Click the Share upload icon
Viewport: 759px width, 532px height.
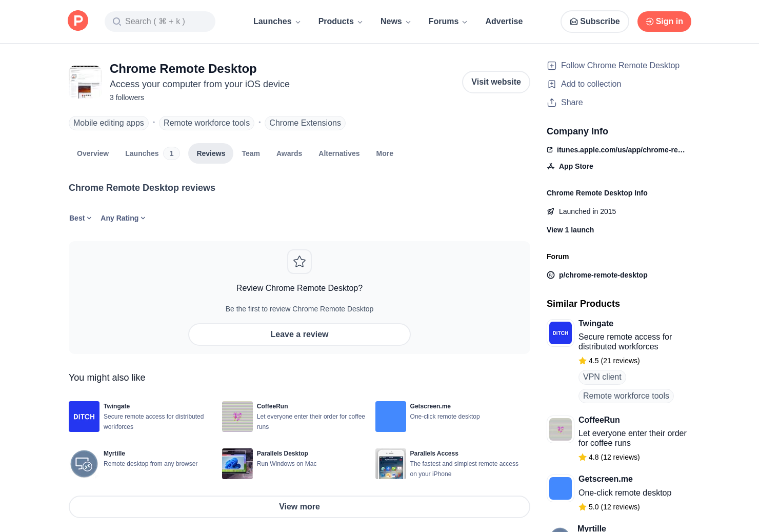tap(552, 103)
